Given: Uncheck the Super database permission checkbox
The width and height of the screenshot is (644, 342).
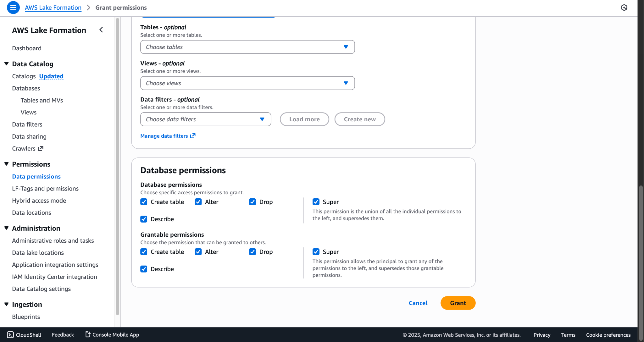Looking at the screenshot, I should (316, 202).
